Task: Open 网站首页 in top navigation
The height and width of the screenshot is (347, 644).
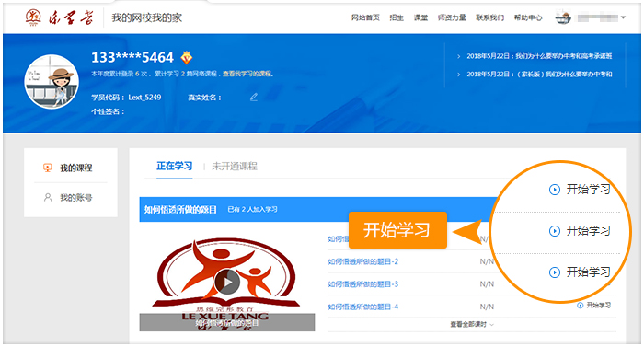Action: pos(365,17)
